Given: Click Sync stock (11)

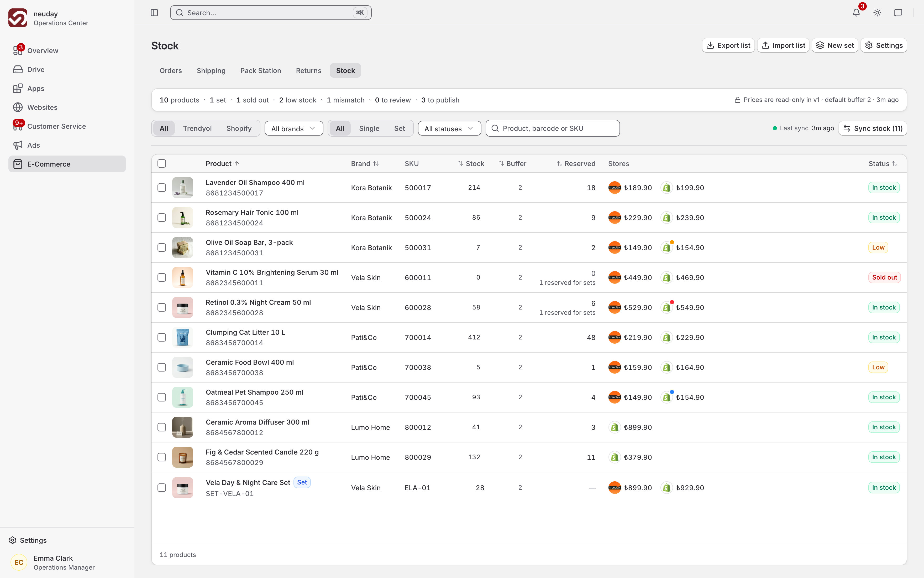Looking at the screenshot, I should click(x=873, y=128).
